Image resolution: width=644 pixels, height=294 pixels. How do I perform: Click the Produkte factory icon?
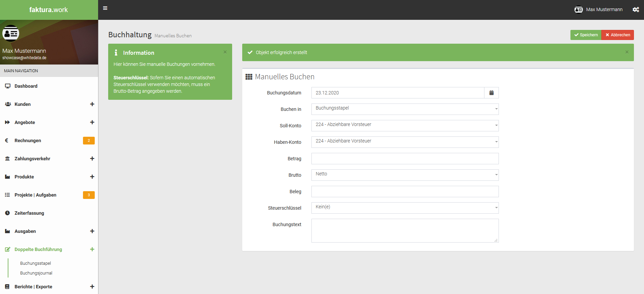[7, 177]
